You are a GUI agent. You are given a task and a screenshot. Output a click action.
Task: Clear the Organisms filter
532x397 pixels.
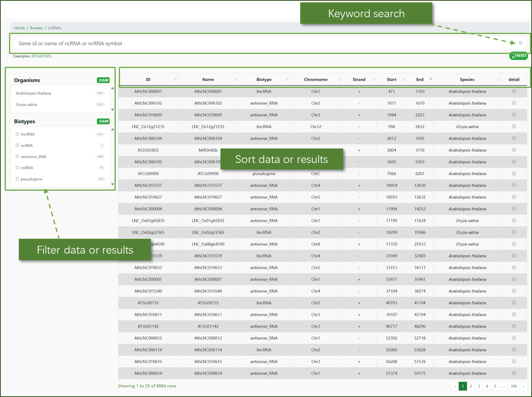pos(103,80)
